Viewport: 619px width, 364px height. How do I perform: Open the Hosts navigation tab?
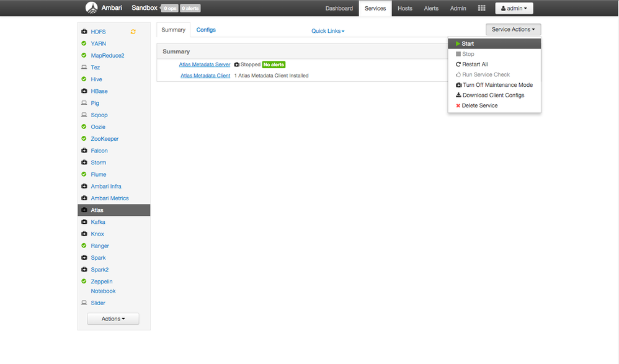pos(405,8)
